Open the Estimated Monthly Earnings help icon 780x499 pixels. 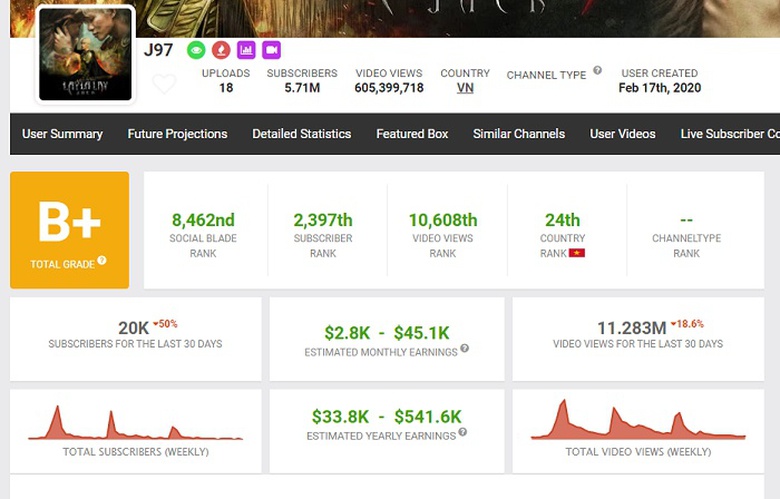[x=464, y=349]
